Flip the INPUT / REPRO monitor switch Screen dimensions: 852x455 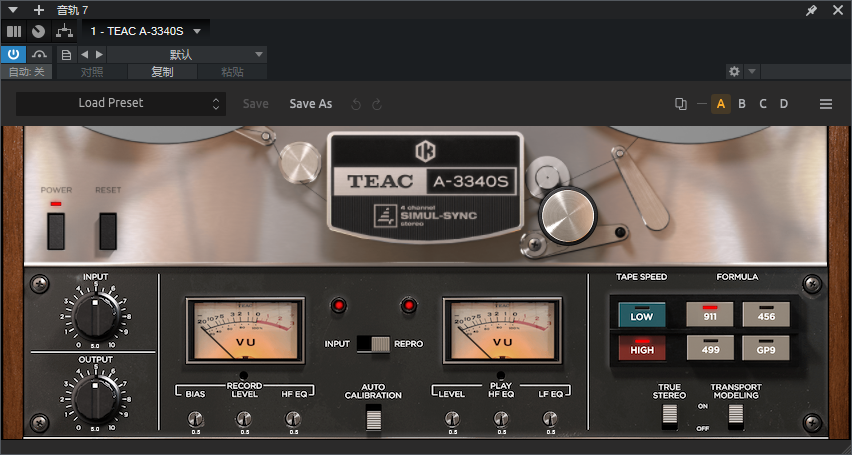click(373, 344)
